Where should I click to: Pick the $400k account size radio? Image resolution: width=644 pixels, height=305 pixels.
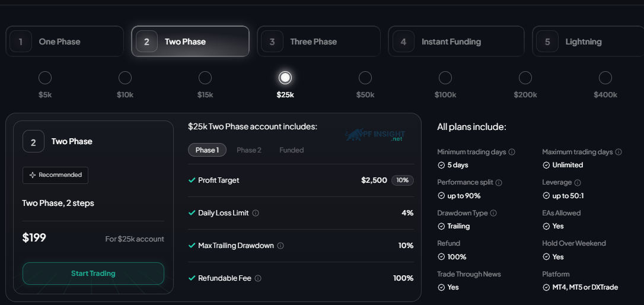click(x=605, y=78)
